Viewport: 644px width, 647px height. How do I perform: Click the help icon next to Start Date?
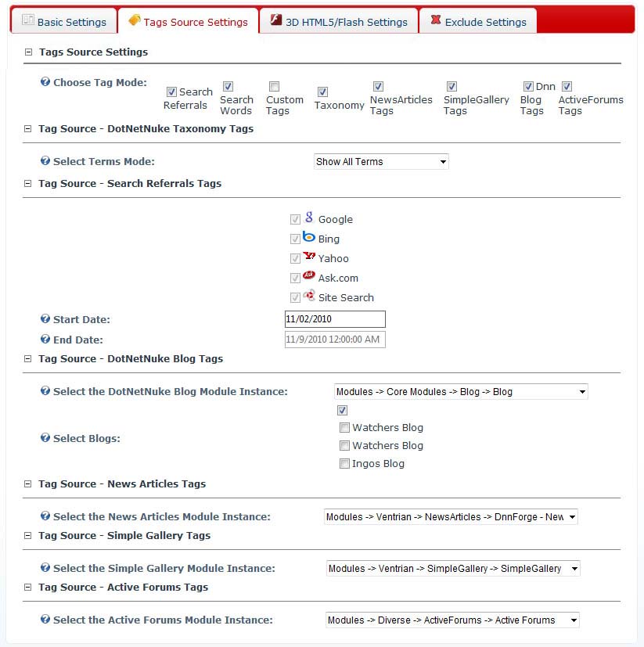(x=45, y=318)
